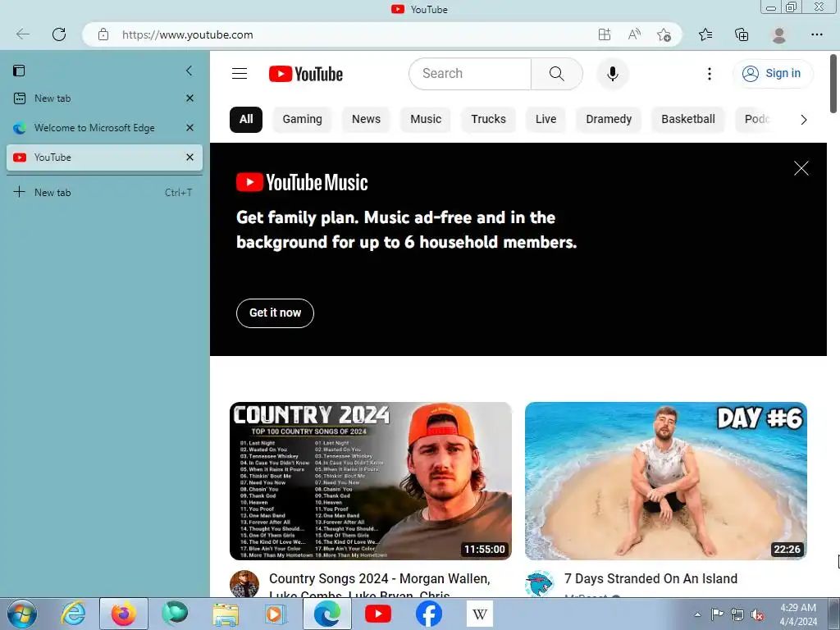Open a new tab with plus button

click(x=20, y=192)
